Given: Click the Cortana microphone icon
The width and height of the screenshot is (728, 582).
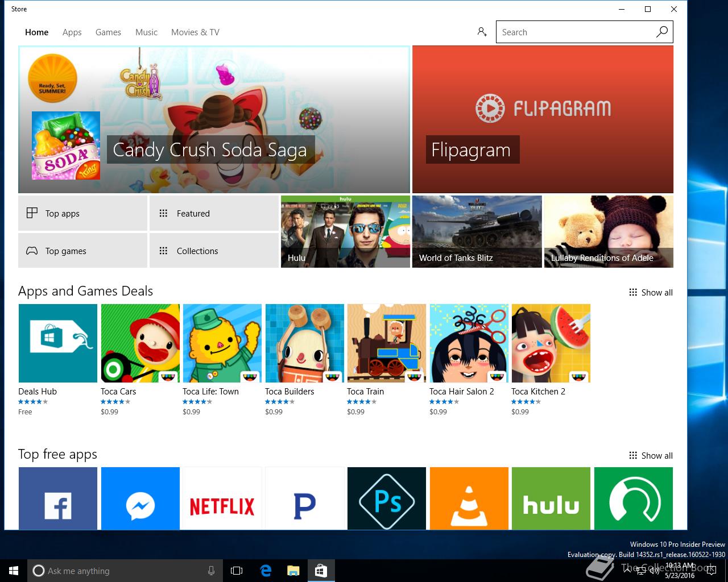Looking at the screenshot, I should (211, 571).
